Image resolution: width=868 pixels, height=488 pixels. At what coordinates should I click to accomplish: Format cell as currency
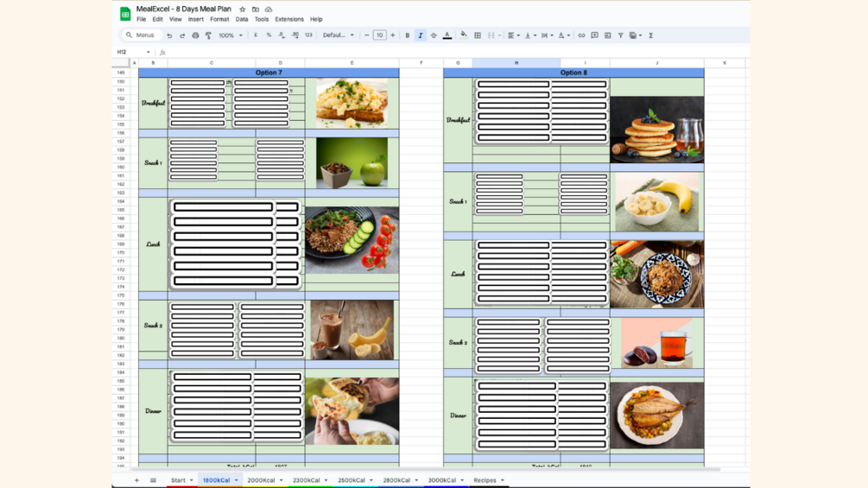[x=256, y=35]
